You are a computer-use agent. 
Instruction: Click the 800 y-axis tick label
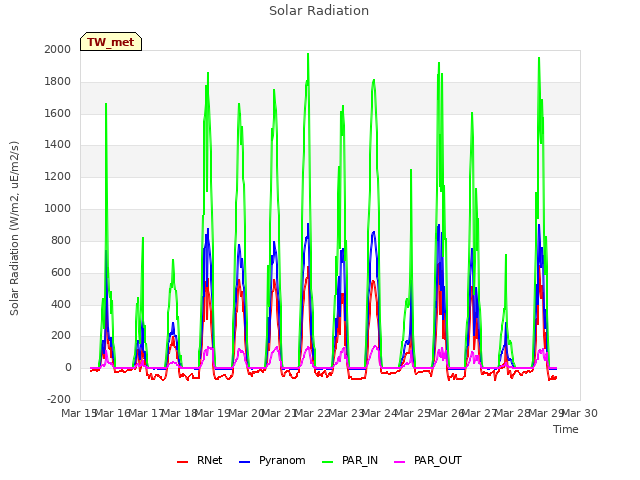pyautogui.click(x=61, y=240)
